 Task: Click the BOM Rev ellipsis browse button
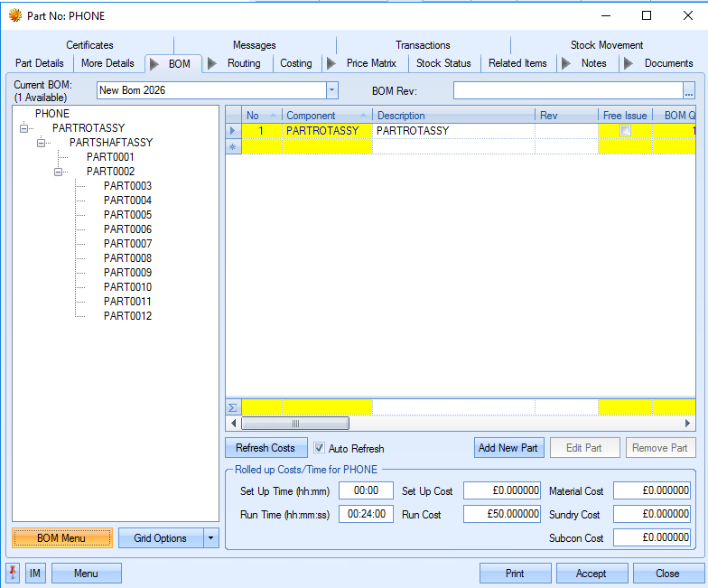coord(689,90)
